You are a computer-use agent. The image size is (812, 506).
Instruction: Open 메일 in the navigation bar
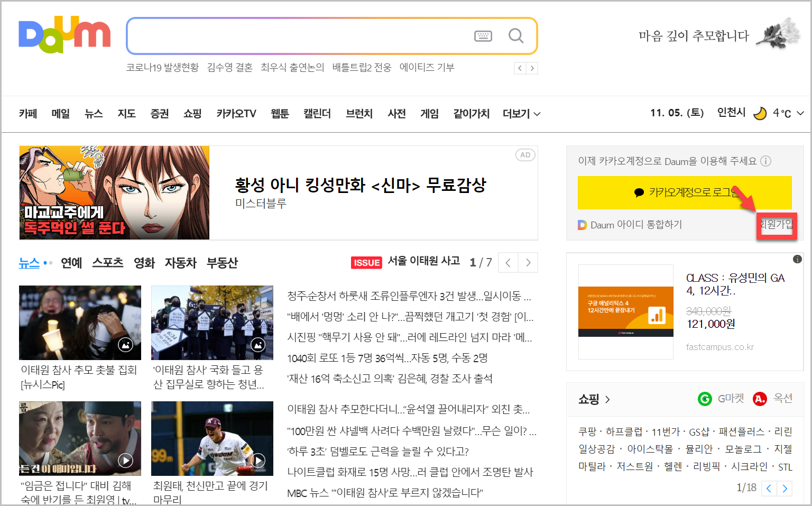tap(61, 114)
